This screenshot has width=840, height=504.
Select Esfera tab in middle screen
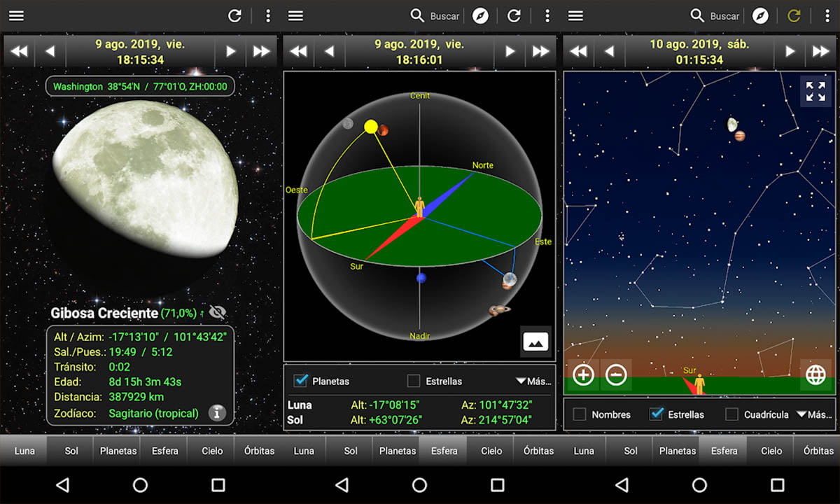(x=444, y=451)
